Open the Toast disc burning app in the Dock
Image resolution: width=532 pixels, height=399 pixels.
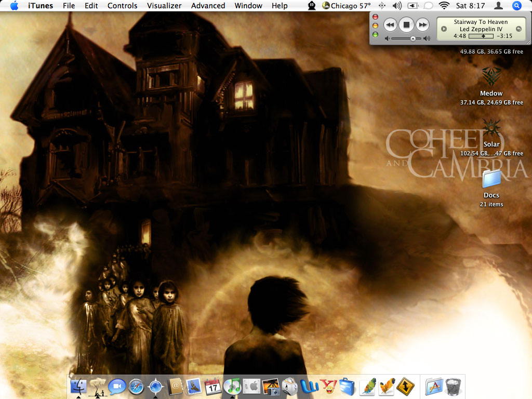[x=290, y=387]
